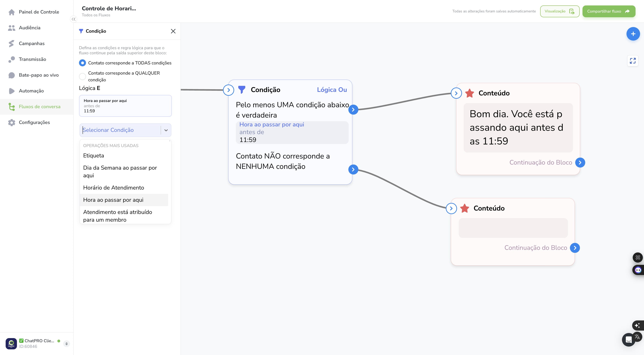Click the Compartilhar fluxo button
The height and width of the screenshot is (355, 644).
pyautogui.click(x=609, y=11)
